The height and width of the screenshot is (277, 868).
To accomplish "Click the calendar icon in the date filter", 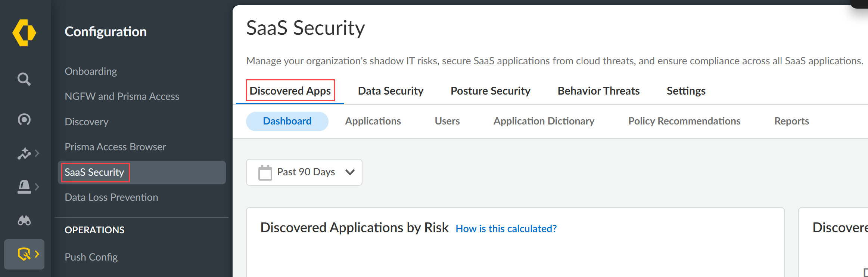I will (x=265, y=172).
